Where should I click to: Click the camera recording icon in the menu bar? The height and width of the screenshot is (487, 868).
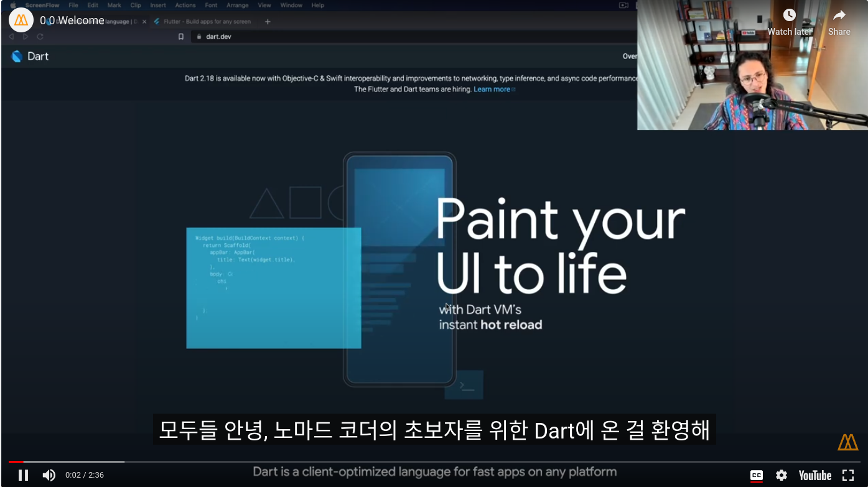click(x=624, y=5)
